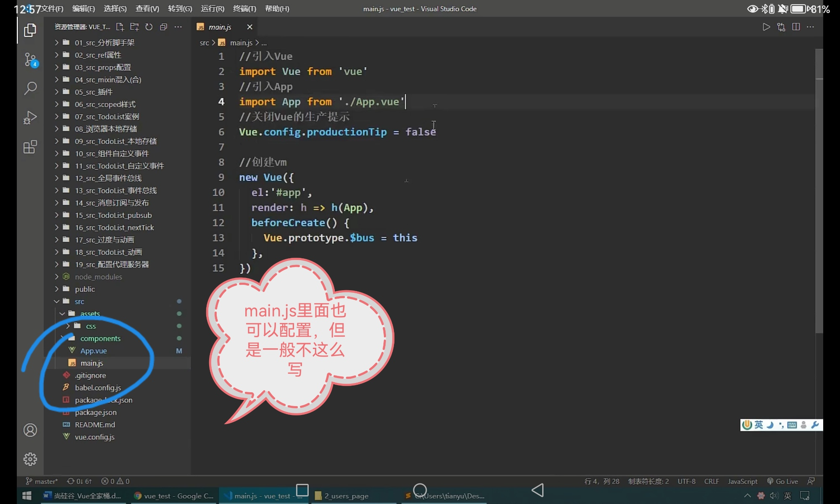Image resolution: width=840 pixels, height=504 pixels.
Task: Close the main.js editor tab
Action: point(249,27)
